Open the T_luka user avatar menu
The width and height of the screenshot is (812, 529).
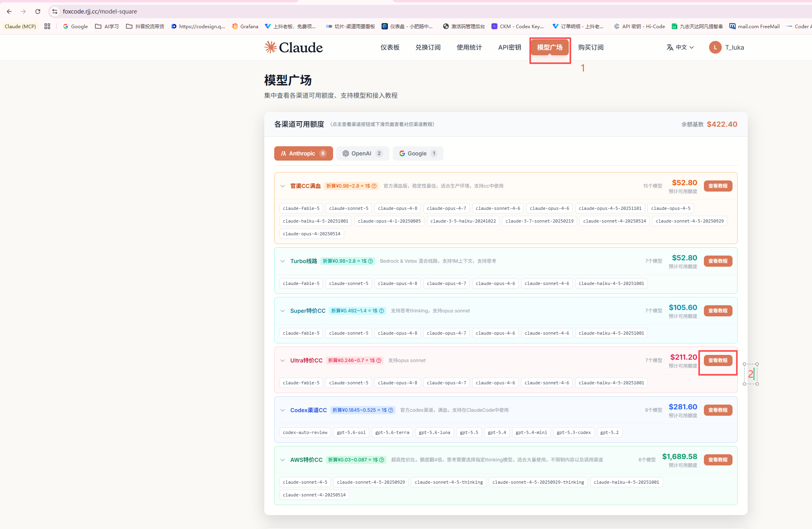pos(727,47)
